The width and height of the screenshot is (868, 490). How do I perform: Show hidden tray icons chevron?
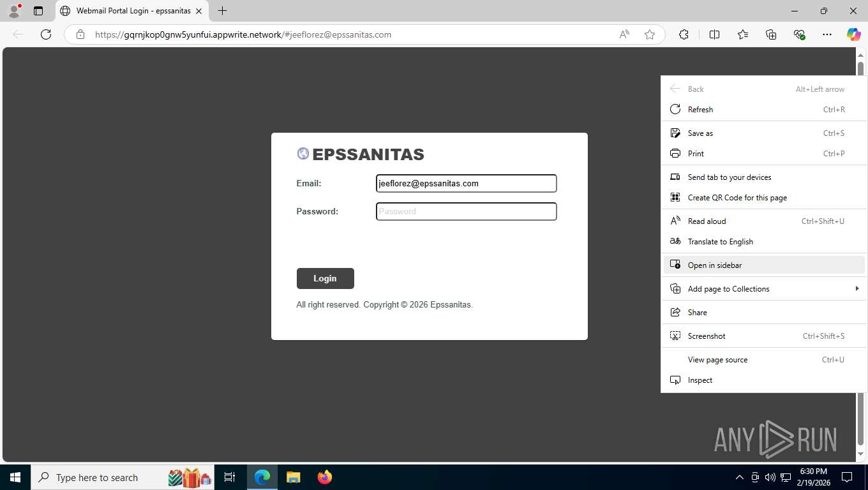pos(739,477)
